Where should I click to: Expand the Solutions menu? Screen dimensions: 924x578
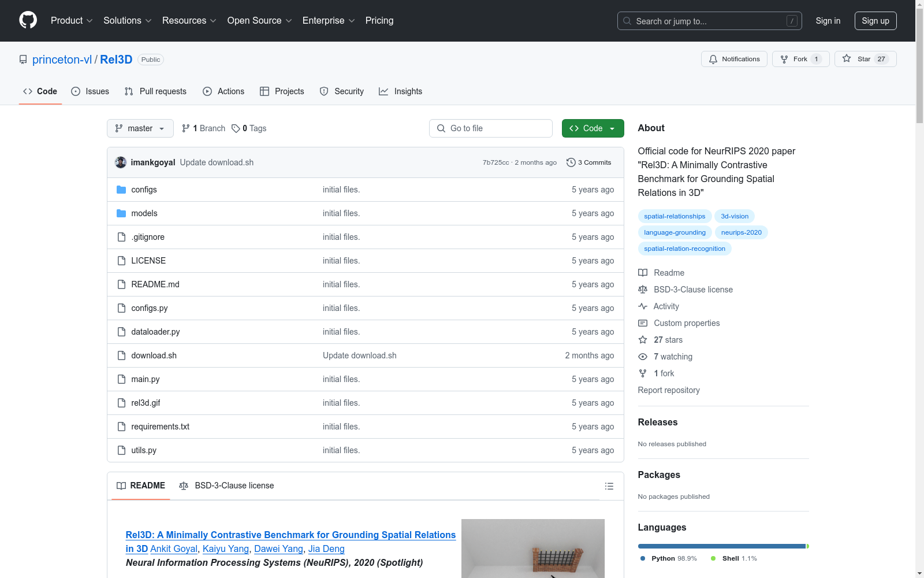(128, 21)
